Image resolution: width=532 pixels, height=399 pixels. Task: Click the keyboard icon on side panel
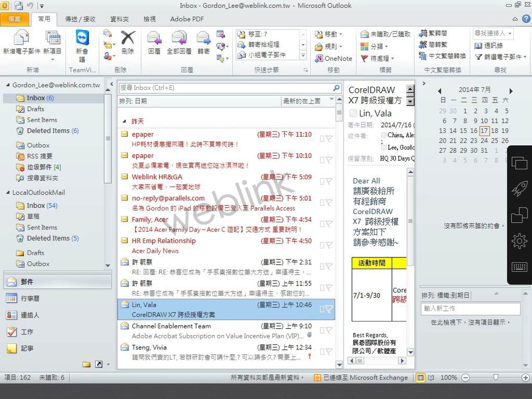519,267
